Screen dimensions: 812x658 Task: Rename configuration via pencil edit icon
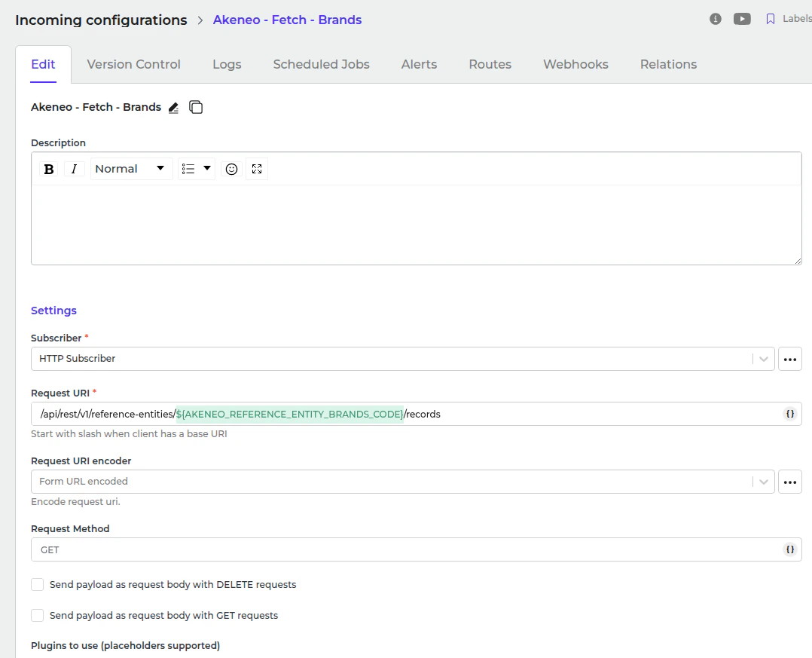click(x=173, y=108)
